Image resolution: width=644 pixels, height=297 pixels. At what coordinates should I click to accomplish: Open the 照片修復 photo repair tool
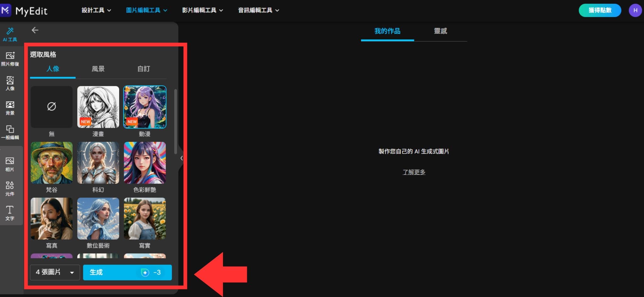pyautogui.click(x=10, y=59)
